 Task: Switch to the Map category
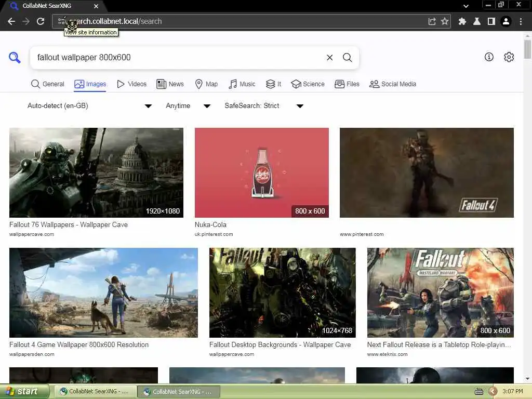tap(206, 84)
